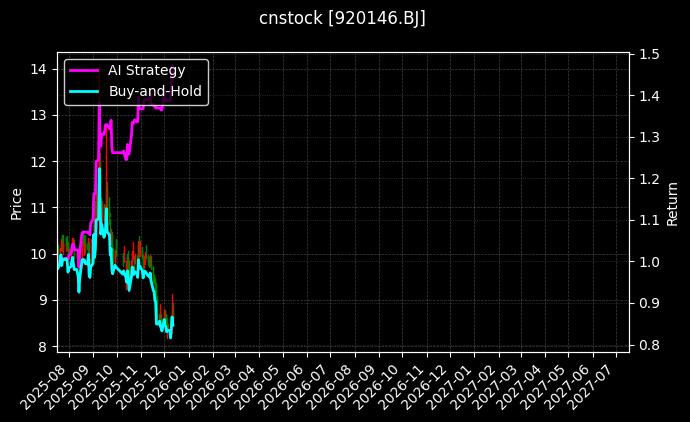The image size is (690, 422).
Task: Click the lowest point of the cyan Buy-and-Hold line
Action: (x=170, y=338)
